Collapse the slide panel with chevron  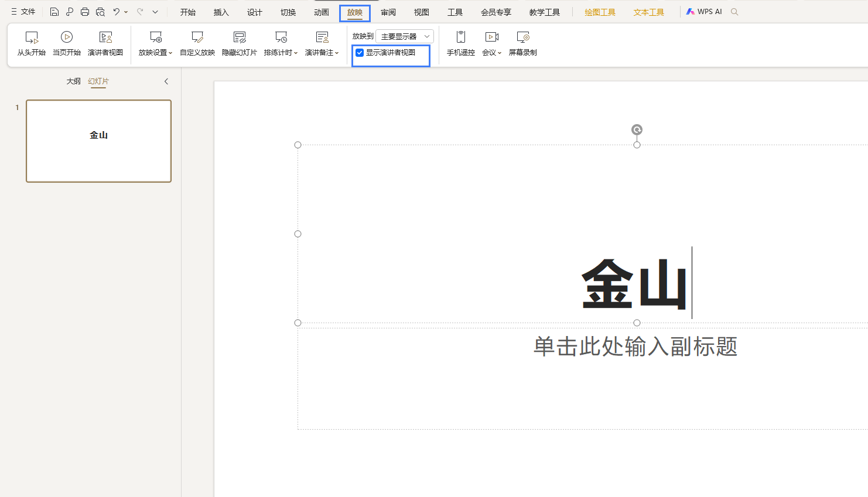coord(166,81)
